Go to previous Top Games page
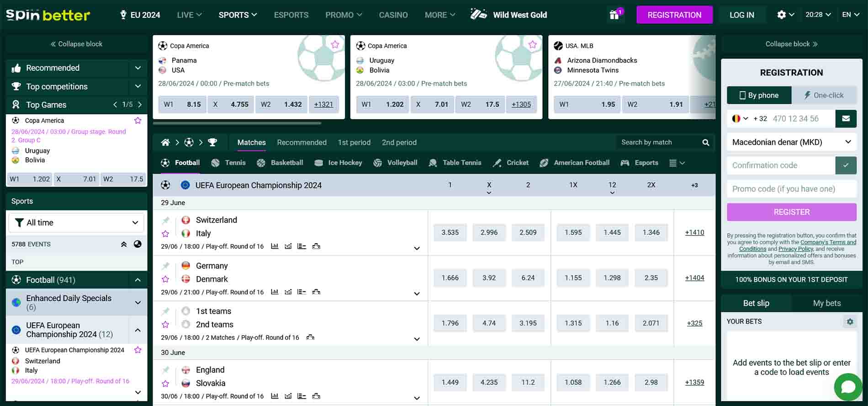This screenshot has height=406, width=868. (115, 105)
